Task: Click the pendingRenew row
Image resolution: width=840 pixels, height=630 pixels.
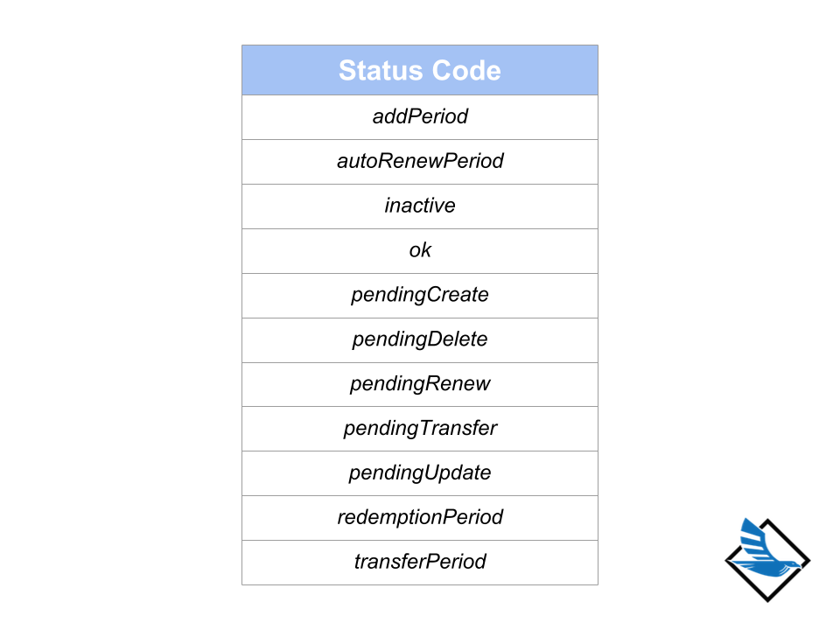Action: (x=420, y=384)
